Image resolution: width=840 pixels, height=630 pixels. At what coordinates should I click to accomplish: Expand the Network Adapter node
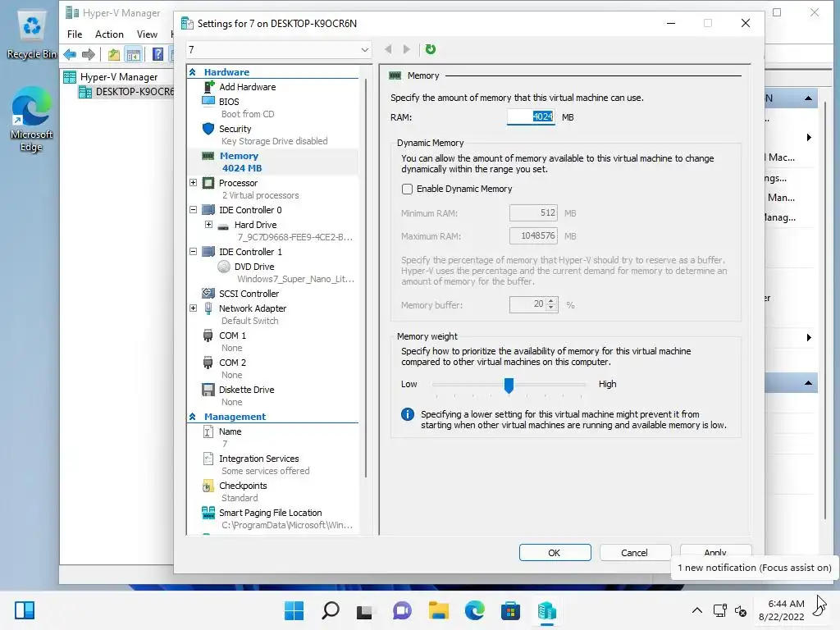click(194, 308)
